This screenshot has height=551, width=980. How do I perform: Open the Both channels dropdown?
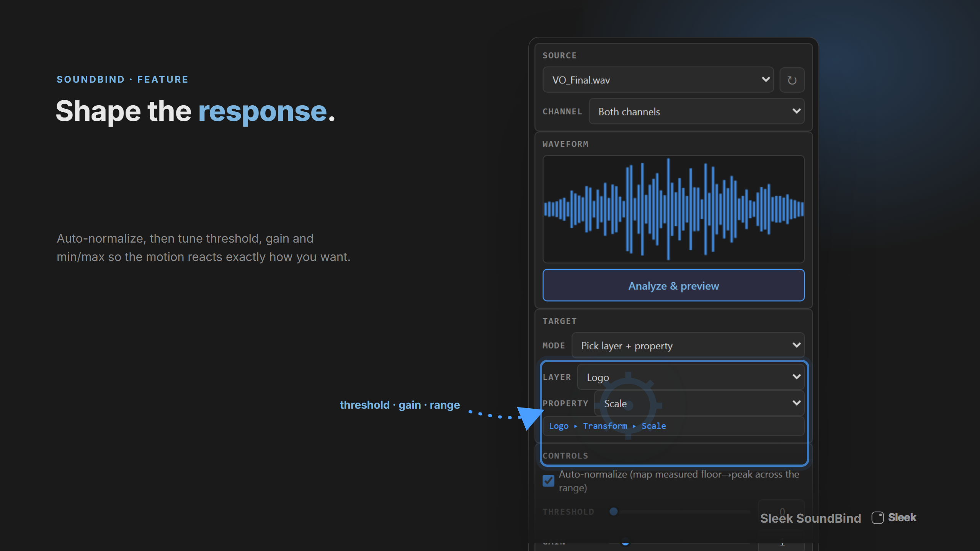point(696,111)
